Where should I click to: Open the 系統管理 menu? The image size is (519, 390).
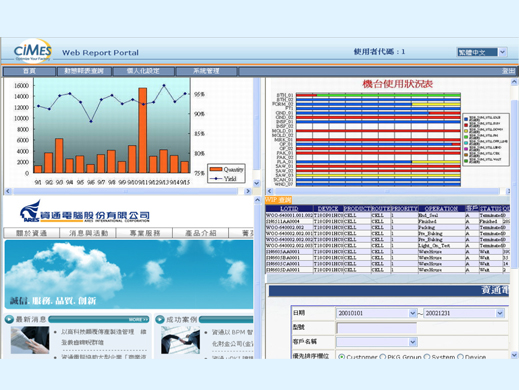pyautogui.click(x=206, y=71)
